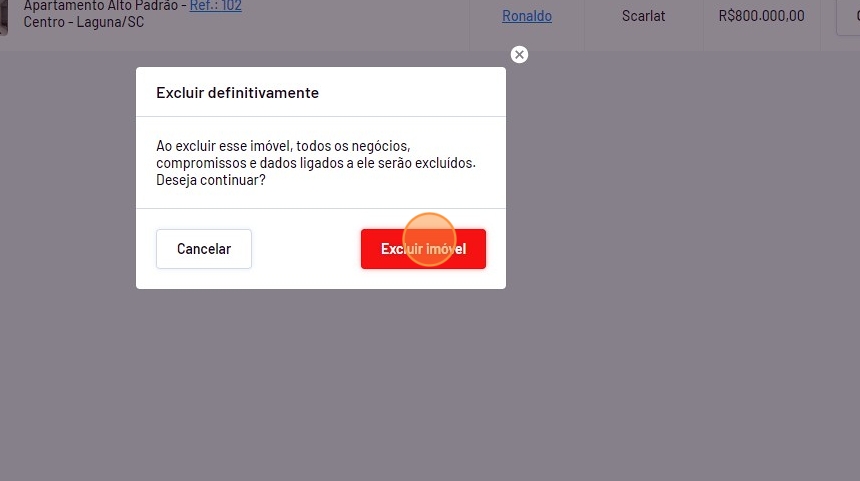This screenshot has width=860, height=481.
Task: Confirm deletion with Excluir imóvel
Action: pyautogui.click(x=423, y=249)
